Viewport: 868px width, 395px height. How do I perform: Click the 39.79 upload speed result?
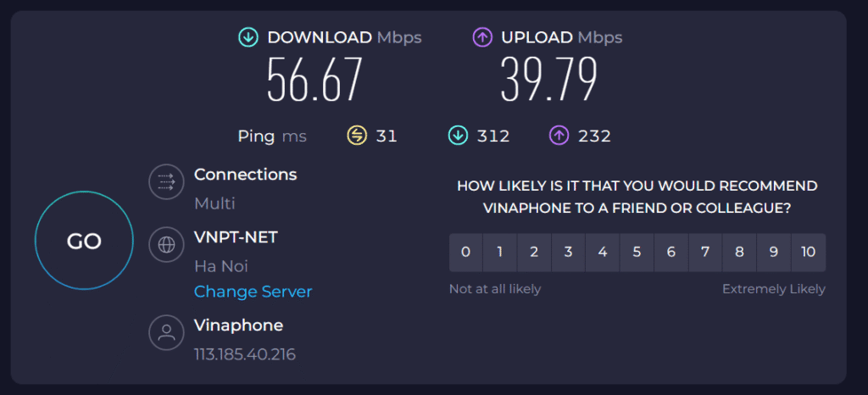tap(548, 81)
